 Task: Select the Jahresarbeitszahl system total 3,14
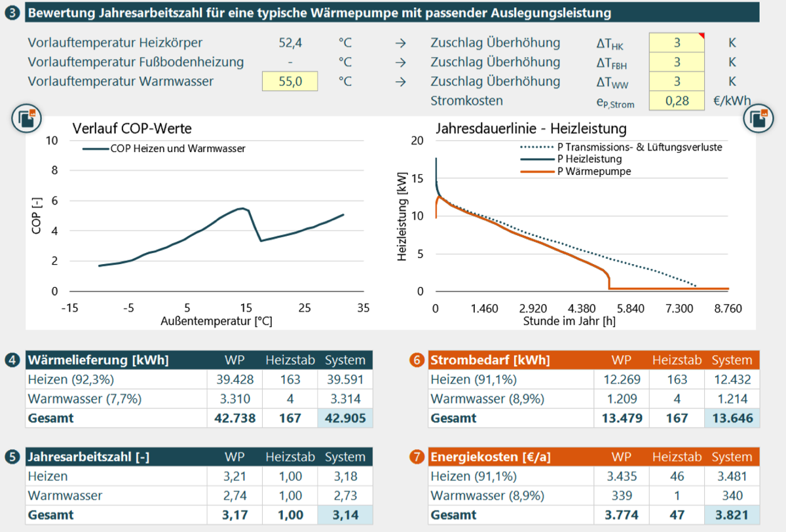click(x=345, y=515)
